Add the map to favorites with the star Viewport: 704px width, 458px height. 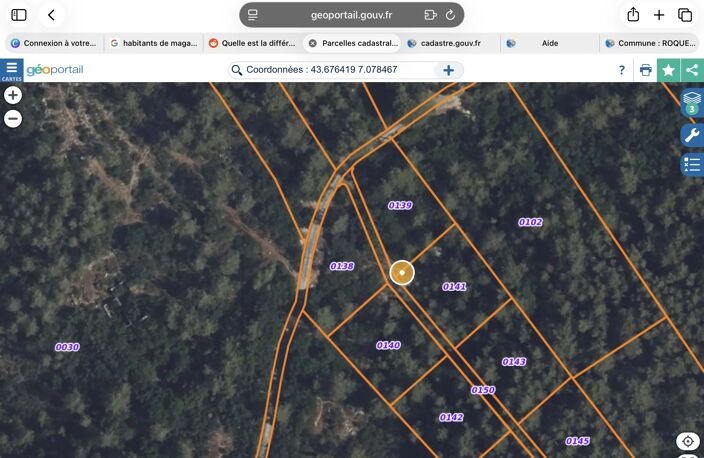click(669, 70)
